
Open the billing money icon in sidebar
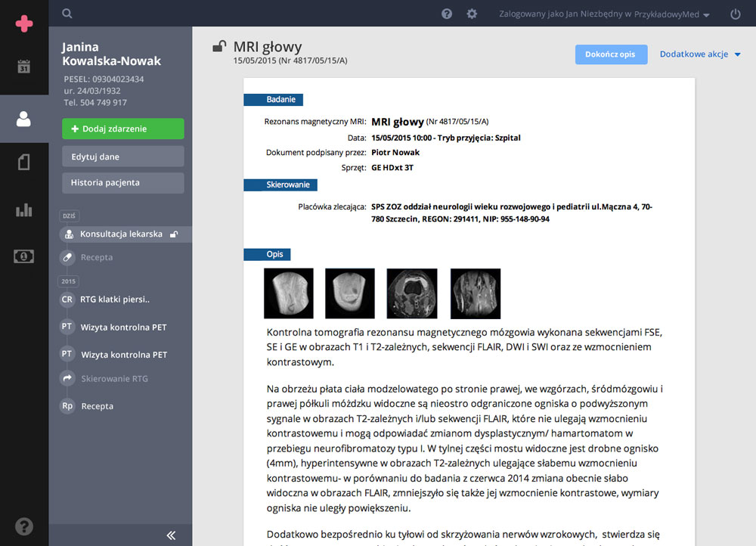pyautogui.click(x=24, y=256)
